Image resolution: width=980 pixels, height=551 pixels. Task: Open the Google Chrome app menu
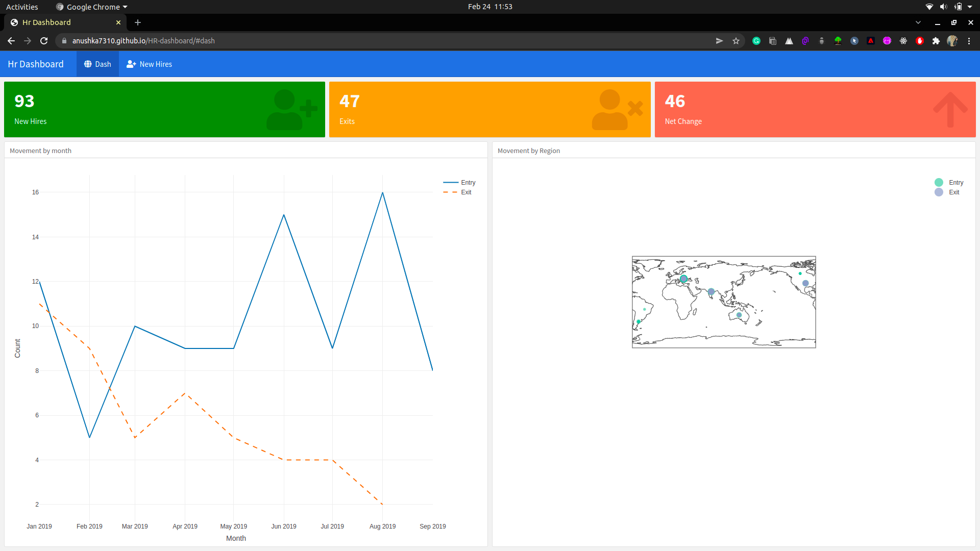click(91, 7)
